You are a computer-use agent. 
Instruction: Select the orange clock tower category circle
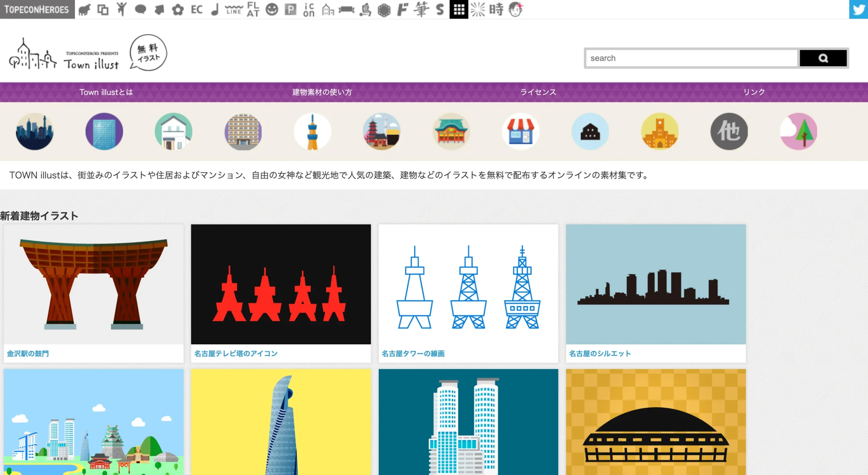click(660, 131)
